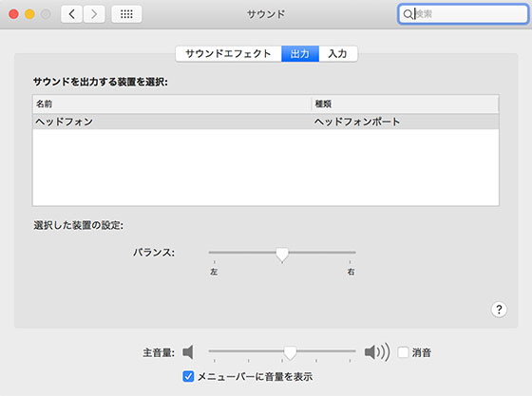Enable the 消音 mute checkbox
Image resolution: width=532 pixels, height=396 pixels.
[403, 352]
